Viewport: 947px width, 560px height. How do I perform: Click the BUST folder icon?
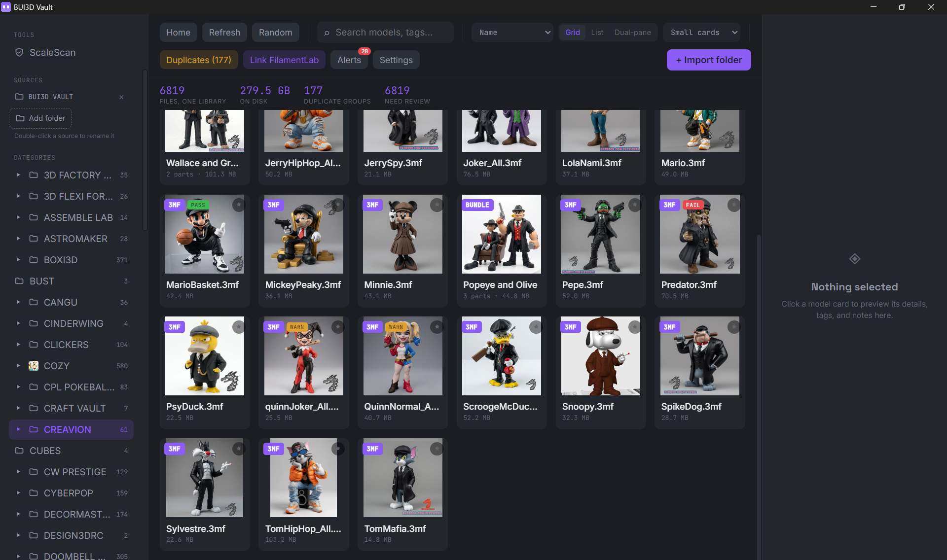click(19, 281)
